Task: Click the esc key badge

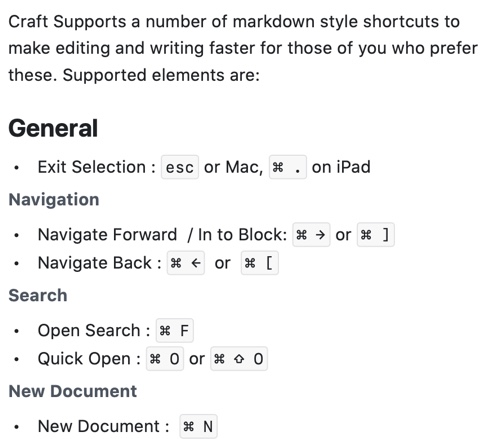Action: (x=180, y=167)
